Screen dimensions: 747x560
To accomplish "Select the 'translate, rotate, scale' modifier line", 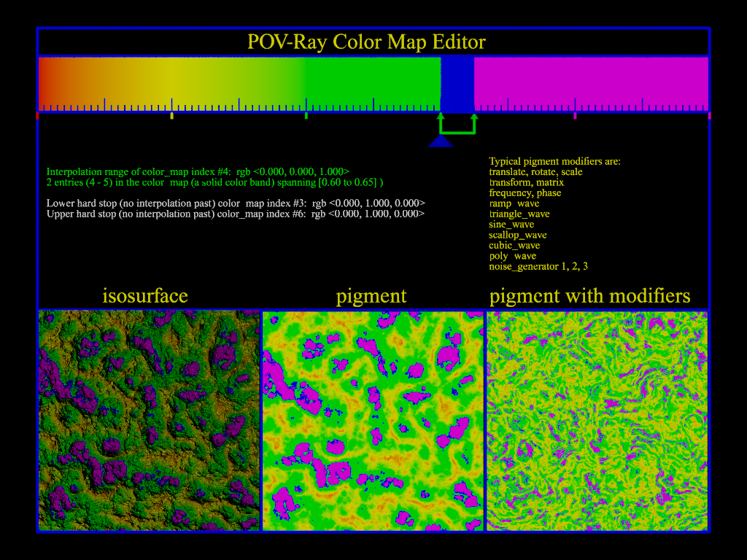I will click(535, 172).
